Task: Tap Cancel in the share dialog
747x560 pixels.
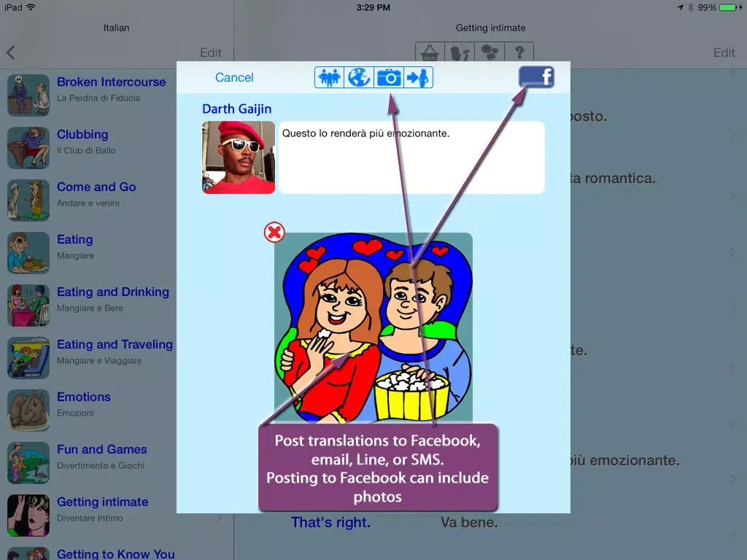Action: coord(234,77)
